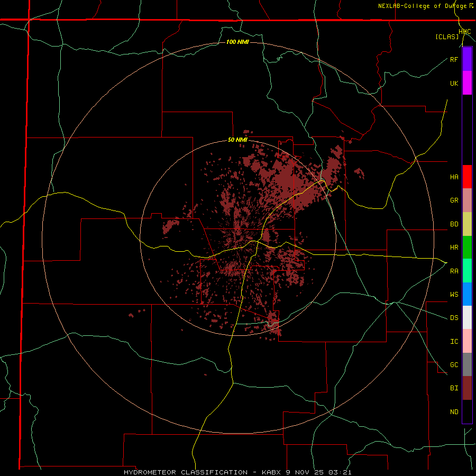Click the 50 NMI range ring label
This screenshot has width=476, height=476.
[x=237, y=140]
